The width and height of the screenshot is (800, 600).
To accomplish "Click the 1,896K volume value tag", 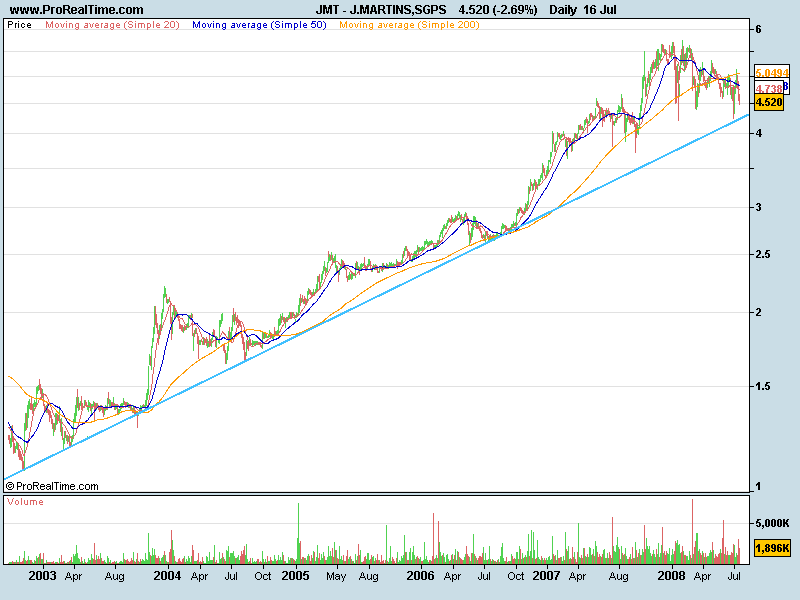I will coord(772,548).
